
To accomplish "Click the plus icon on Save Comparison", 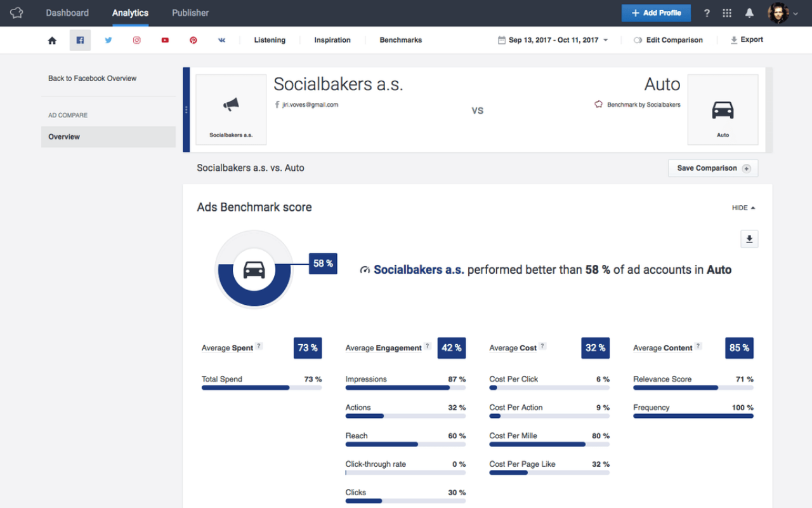I will coord(746,168).
